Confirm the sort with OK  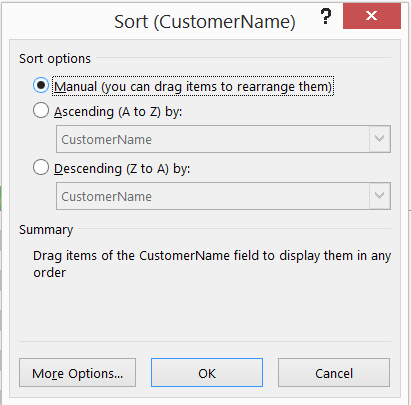(x=207, y=373)
